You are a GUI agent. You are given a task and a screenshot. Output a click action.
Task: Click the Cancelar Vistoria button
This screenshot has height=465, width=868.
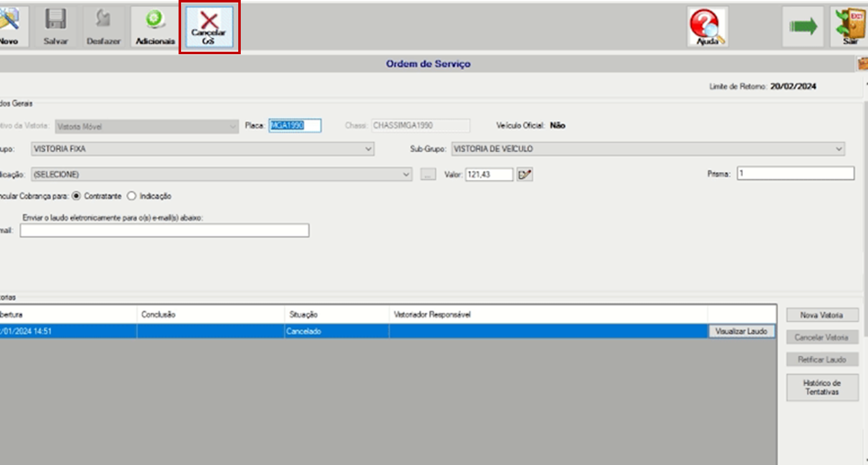822,337
